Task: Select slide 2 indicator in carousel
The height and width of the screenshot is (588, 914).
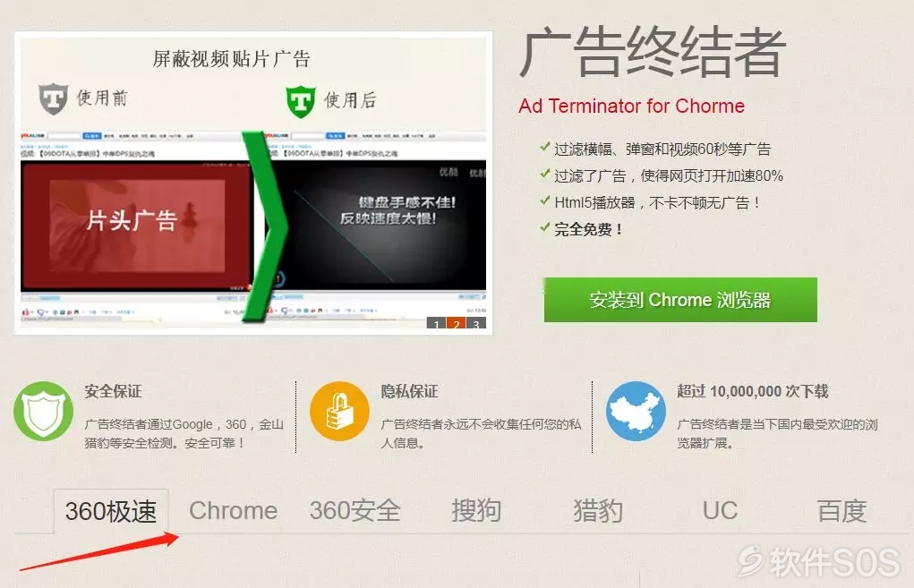Action: pos(457,324)
